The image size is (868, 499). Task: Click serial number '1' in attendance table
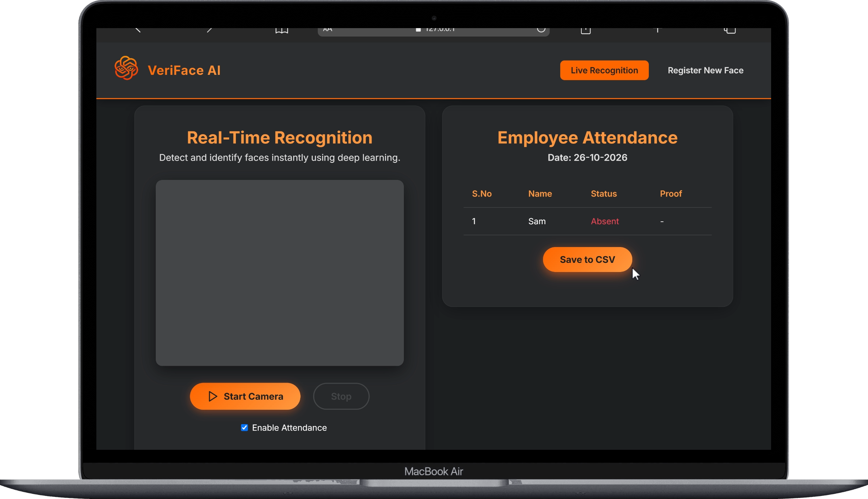pyautogui.click(x=474, y=221)
